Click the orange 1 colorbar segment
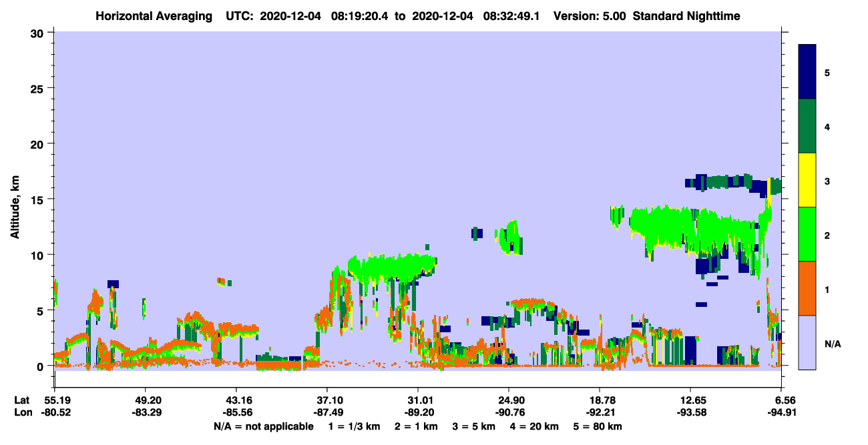Screen dimensions: 868x445 [807, 288]
